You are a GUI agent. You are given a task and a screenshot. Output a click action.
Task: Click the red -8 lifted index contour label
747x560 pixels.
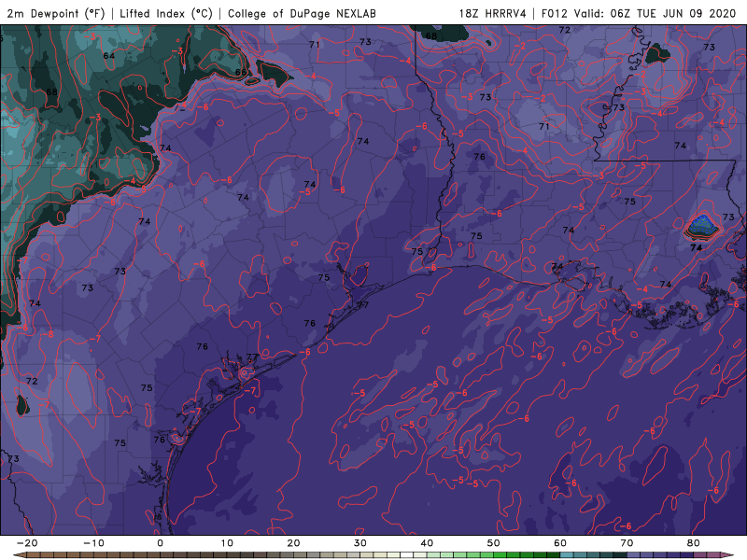[49, 334]
